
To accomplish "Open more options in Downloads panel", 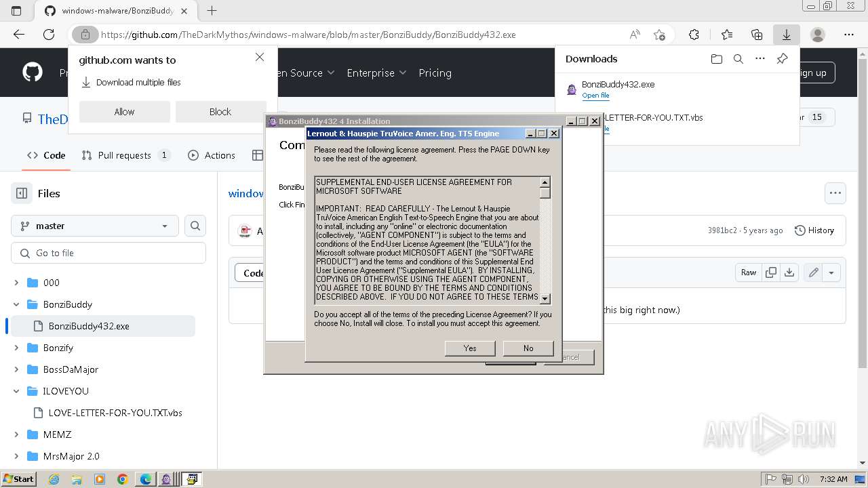I will click(760, 59).
